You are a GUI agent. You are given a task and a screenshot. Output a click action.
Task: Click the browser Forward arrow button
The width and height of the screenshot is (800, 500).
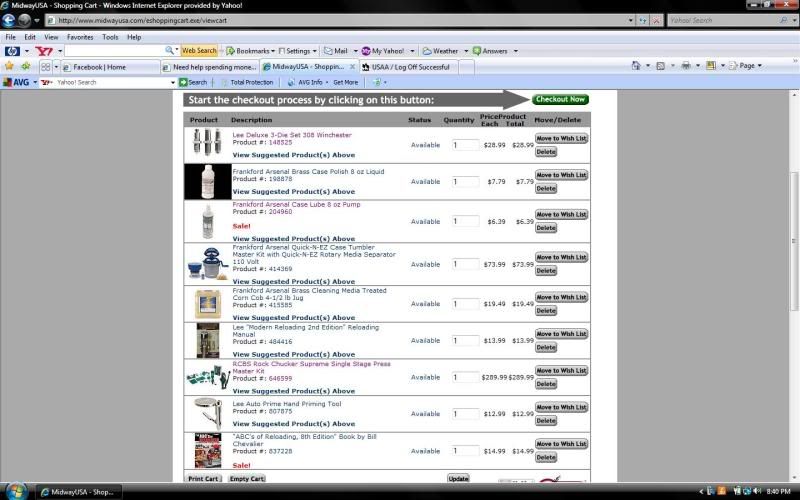[24, 20]
